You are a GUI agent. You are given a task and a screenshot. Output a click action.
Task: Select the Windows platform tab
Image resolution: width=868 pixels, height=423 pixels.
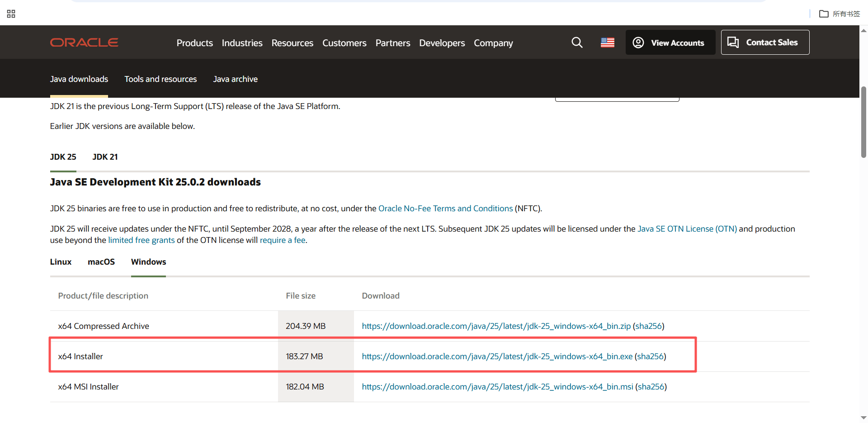(x=149, y=262)
